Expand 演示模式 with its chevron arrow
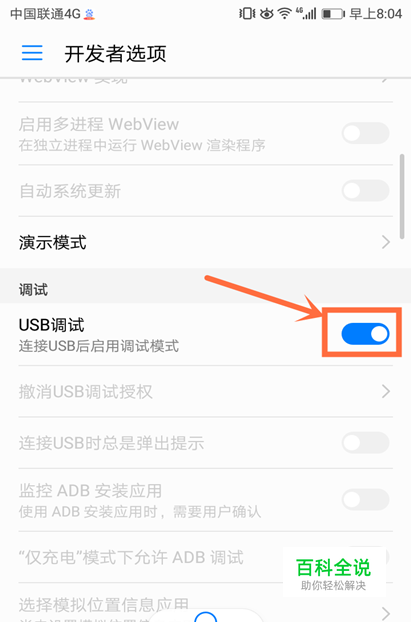This screenshot has width=411, height=622. pos(386,242)
